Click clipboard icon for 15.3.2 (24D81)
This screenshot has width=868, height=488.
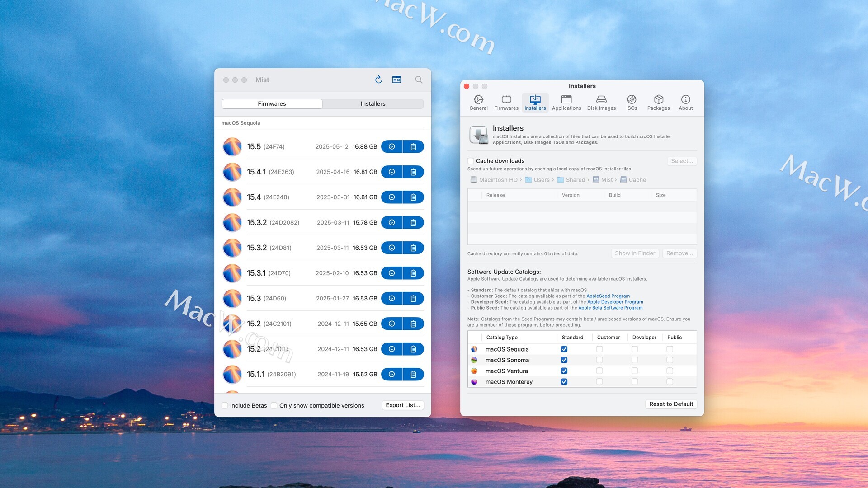pos(413,248)
